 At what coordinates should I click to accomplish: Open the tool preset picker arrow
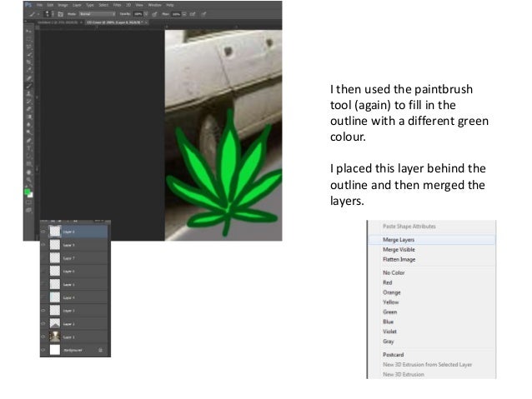[38, 14]
